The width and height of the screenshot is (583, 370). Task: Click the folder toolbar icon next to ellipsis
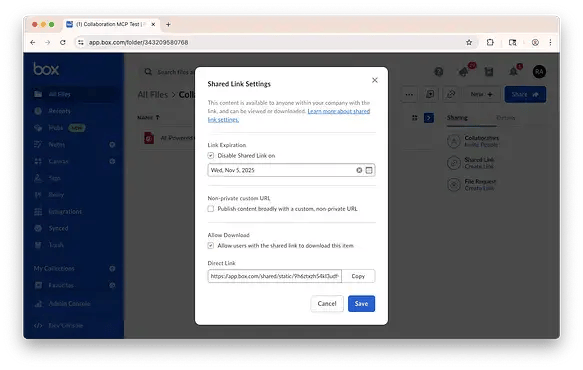point(430,94)
